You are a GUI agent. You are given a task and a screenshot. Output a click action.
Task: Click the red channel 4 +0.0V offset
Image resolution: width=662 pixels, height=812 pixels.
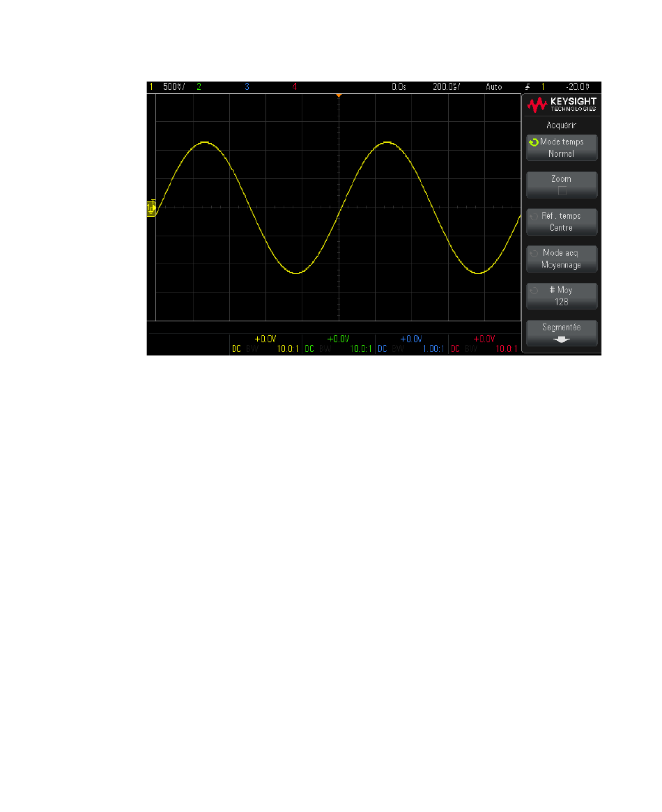click(x=484, y=339)
